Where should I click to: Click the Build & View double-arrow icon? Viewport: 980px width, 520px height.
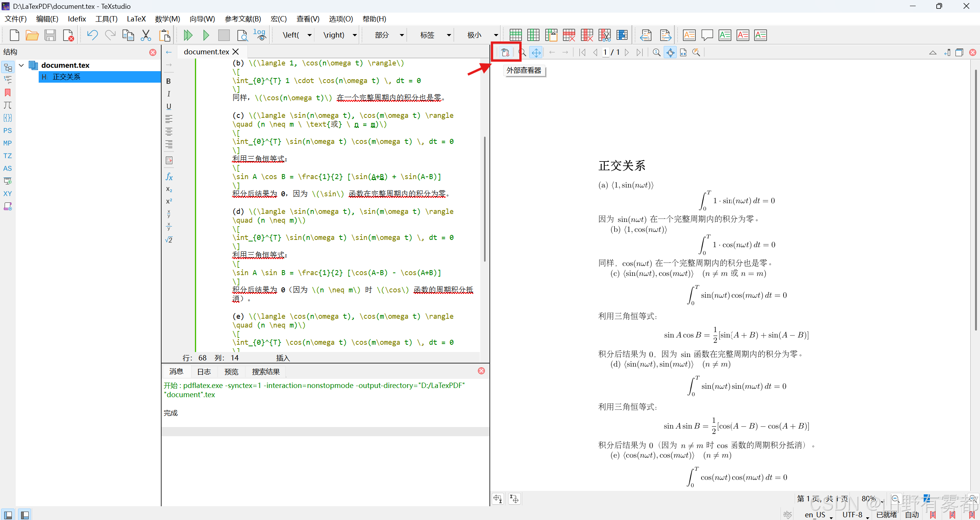pyautogui.click(x=188, y=35)
